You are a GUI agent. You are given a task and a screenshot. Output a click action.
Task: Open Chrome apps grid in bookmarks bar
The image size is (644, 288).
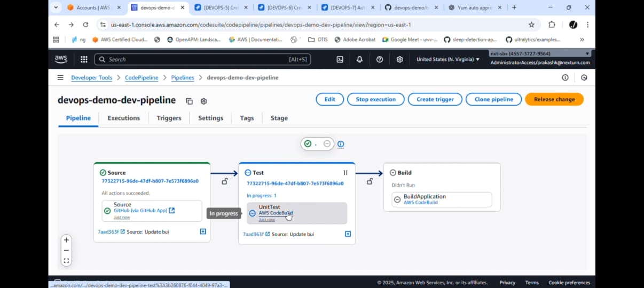(56, 39)
